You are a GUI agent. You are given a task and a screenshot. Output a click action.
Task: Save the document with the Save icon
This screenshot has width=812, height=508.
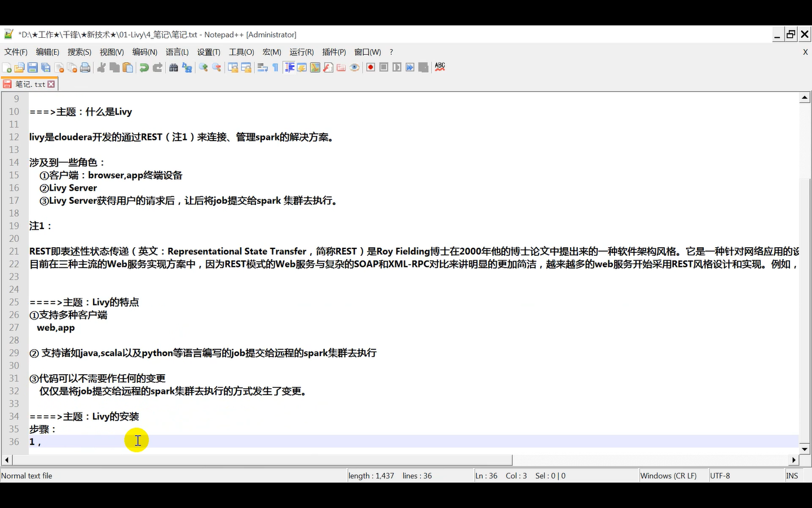point(33,67)
